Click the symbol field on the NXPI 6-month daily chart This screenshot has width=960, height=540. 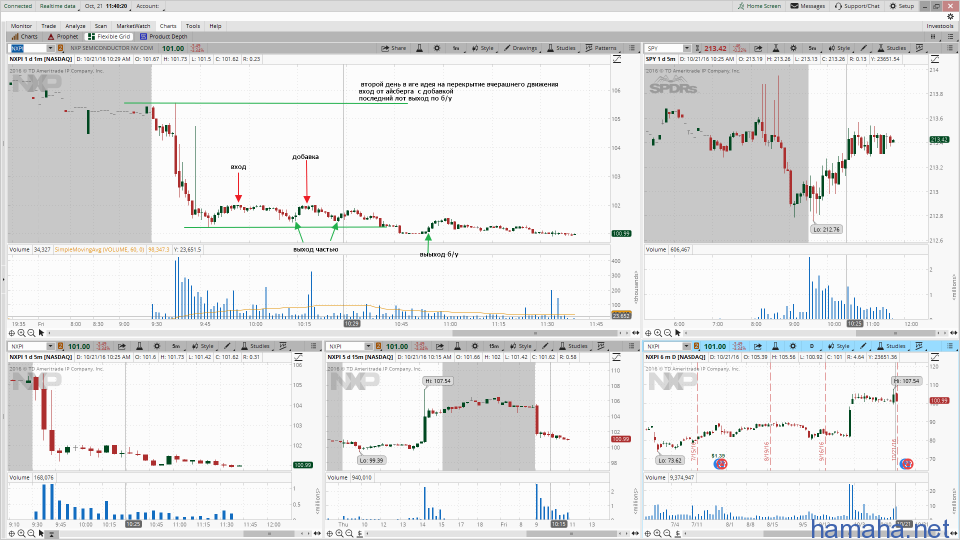[663, 346]
